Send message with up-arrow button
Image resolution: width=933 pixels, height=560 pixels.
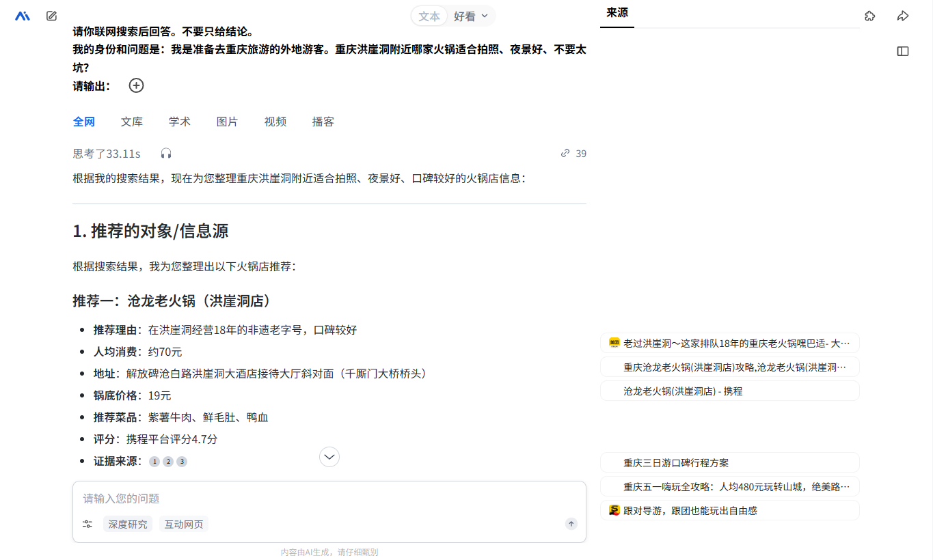tap(571, 524)
